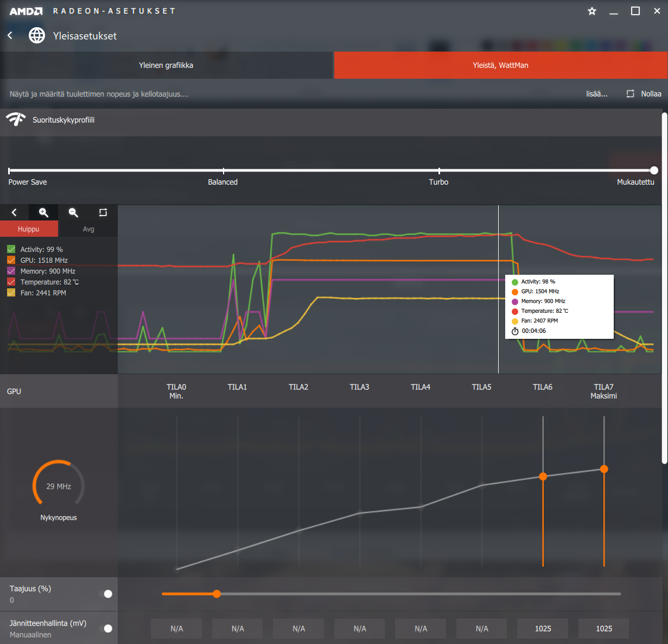668x644 pixels.
Task: Click the AMD logo
Action: point(26,11)
